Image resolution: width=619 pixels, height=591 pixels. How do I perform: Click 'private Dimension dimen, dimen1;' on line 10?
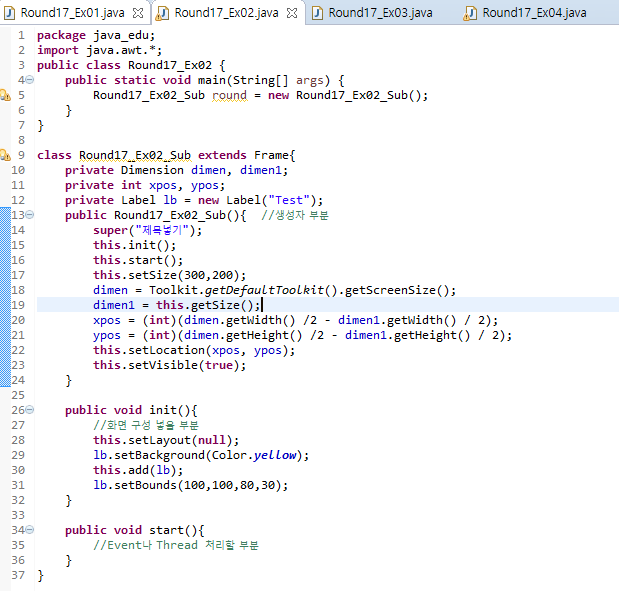[x=176, y=171]
